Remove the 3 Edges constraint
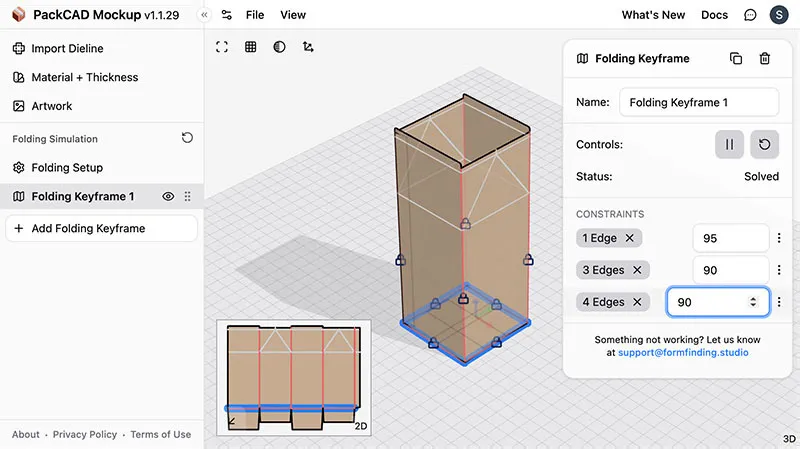The height and width of the screenshot is (449, 800). (637, 270)
